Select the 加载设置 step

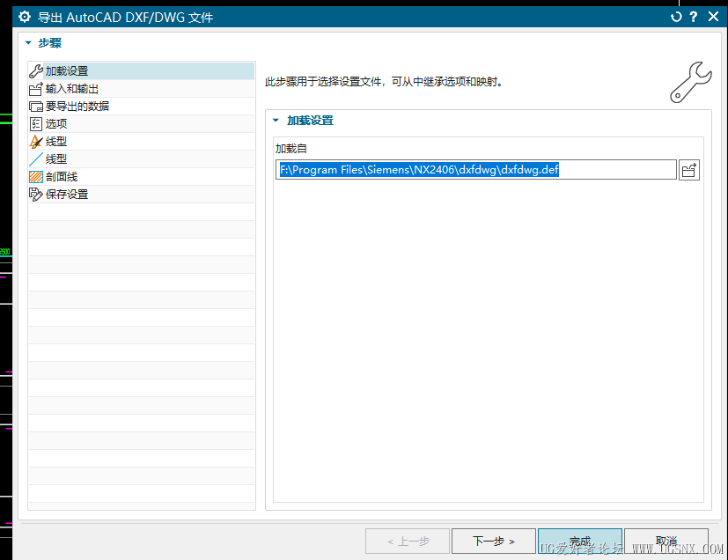click(x=141, y=71)
